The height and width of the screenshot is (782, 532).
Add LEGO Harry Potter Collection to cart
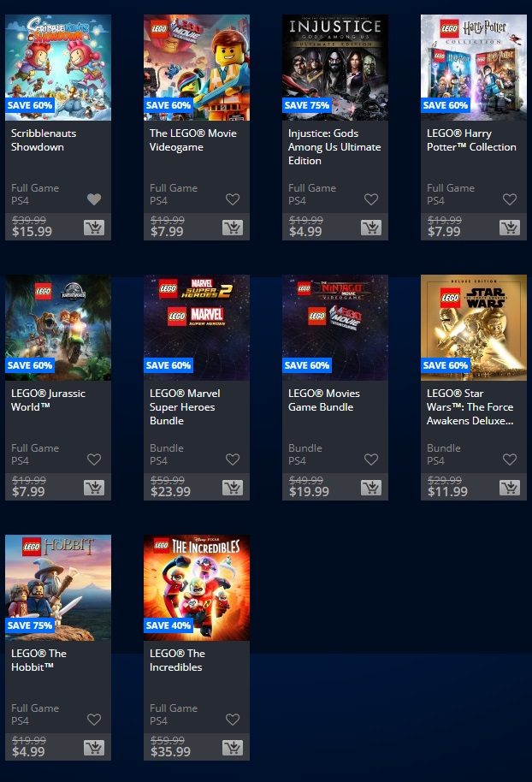tap(510, 228)
